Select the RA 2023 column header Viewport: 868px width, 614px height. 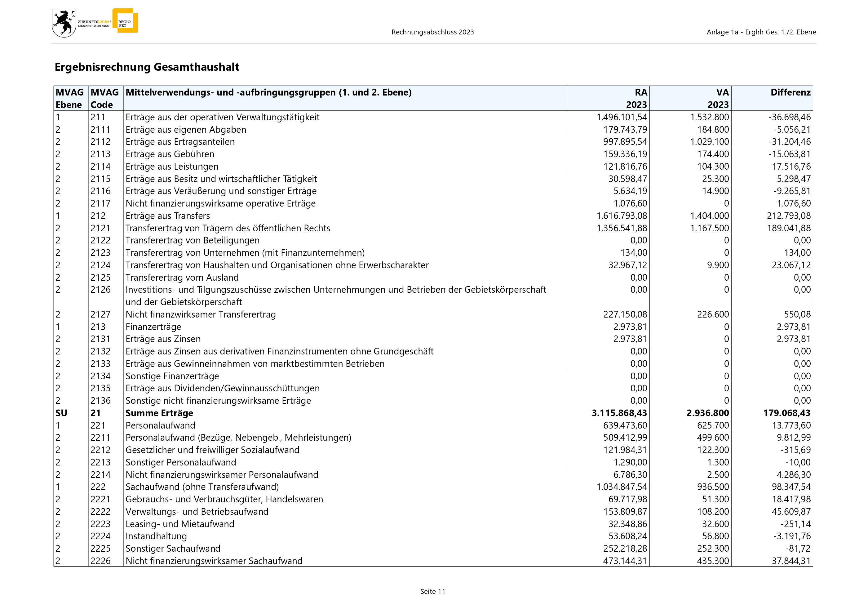(x=637, y=98)
